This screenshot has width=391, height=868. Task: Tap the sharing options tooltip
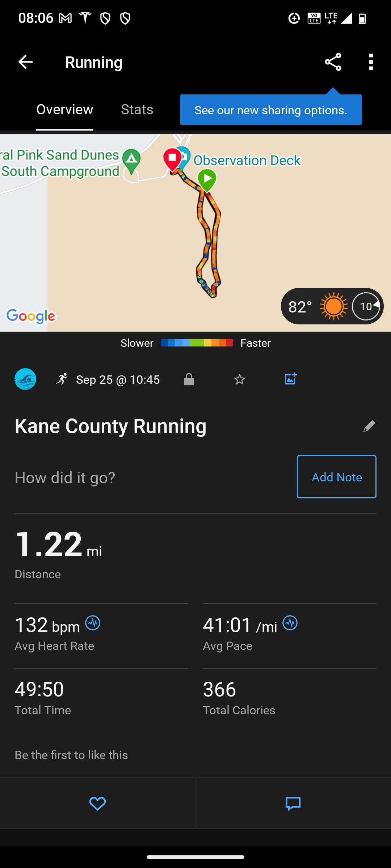(x=271, y=110)
